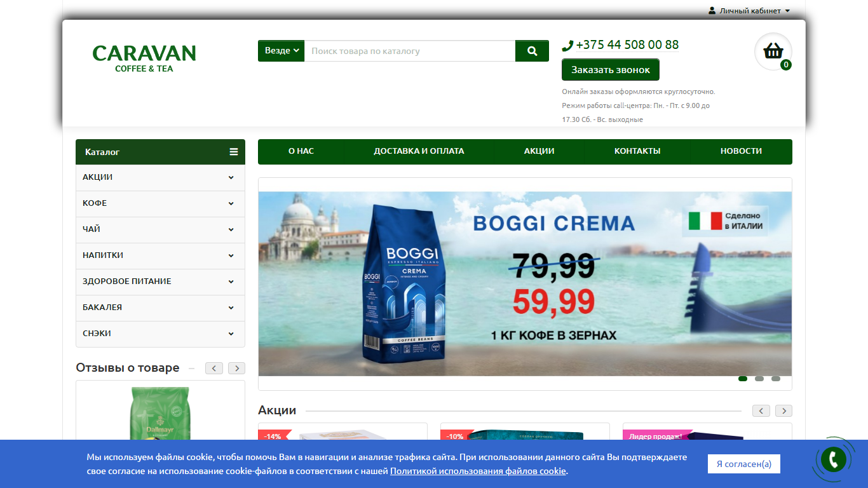
Task: Expand the АКЦИИ catalog category chevron
Action: (231, 178)
